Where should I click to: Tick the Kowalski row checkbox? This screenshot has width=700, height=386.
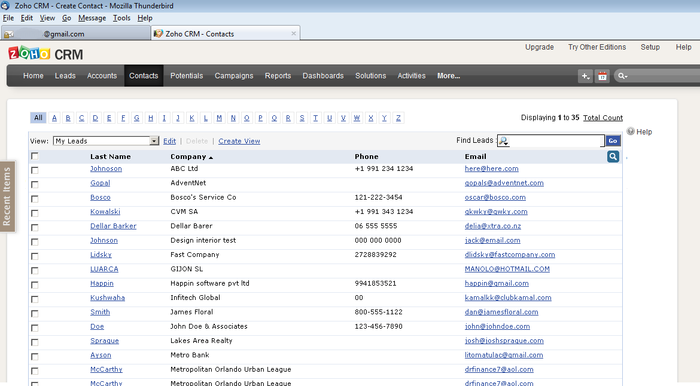(34, 213)
